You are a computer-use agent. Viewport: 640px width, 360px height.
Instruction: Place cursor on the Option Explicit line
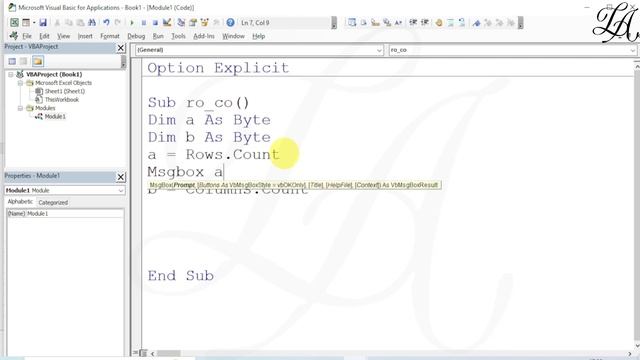tap(218, 68)
